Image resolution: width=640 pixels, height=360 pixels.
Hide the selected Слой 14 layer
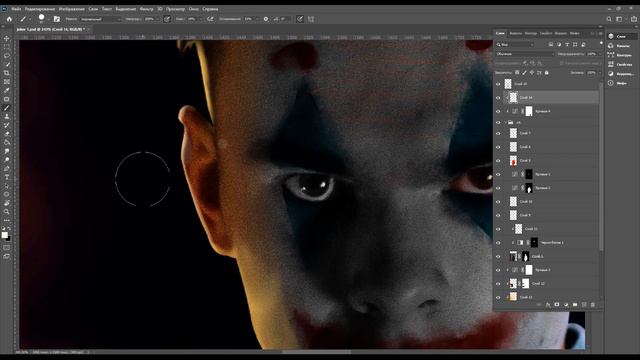[x=498, y=98]
